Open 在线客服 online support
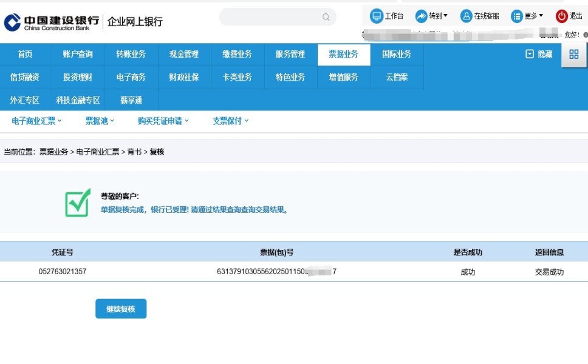The height and width of the screenshot is (364, 588). pyautogui.click(x=467, y=16)
